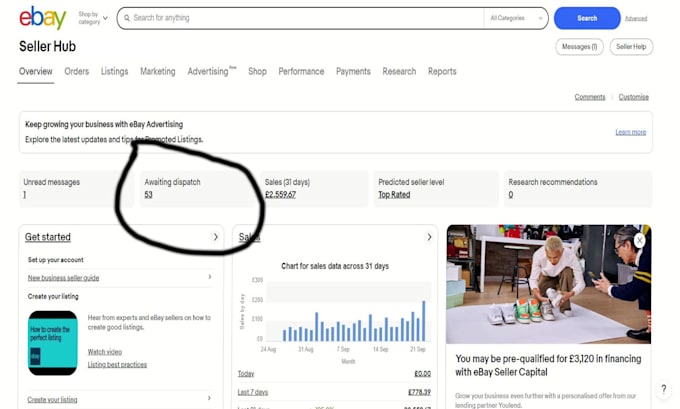Screen dimensions: 680x409
Task: Expand the Get started panel chevron
Action: (x=216, y=237)
